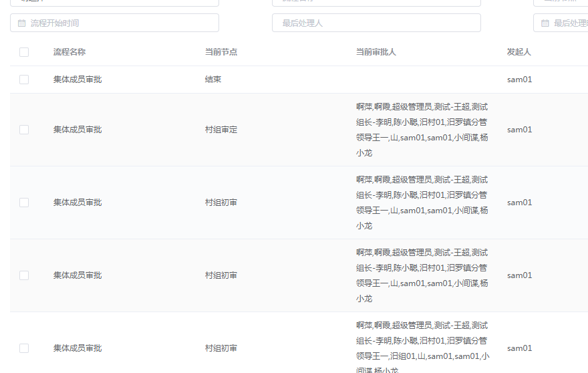Select the 结束 node cell

tap(213, 80)
